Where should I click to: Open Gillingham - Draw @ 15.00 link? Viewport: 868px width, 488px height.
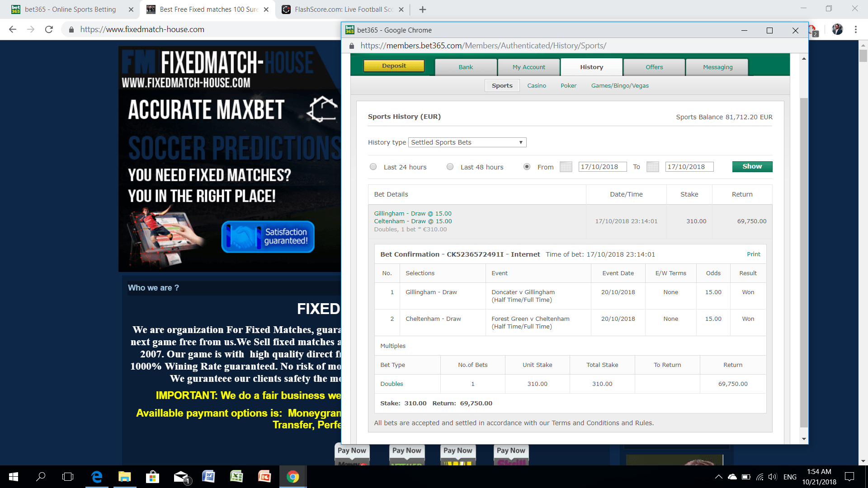point(413,214)
